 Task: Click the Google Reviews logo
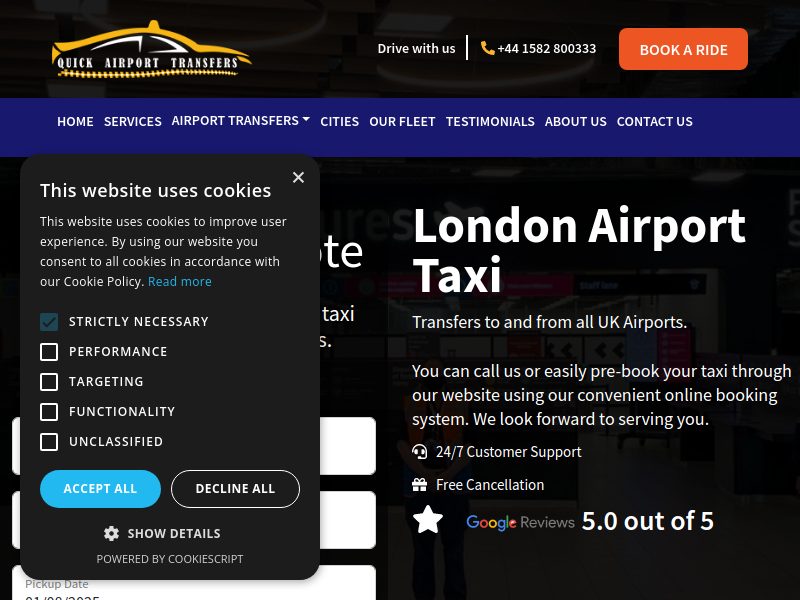pos(520,522)
